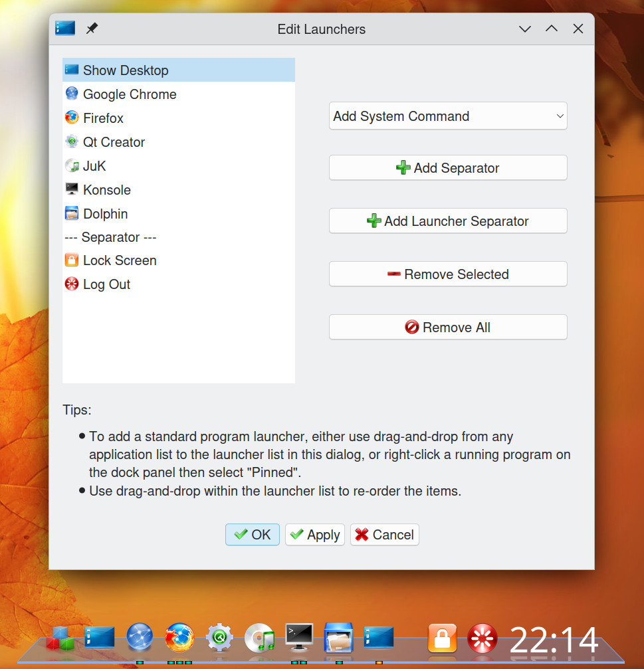Select JuK in the launcher list
Image resolution: width=644 pixels, height=669 pixels.
(x=178, y=165)
